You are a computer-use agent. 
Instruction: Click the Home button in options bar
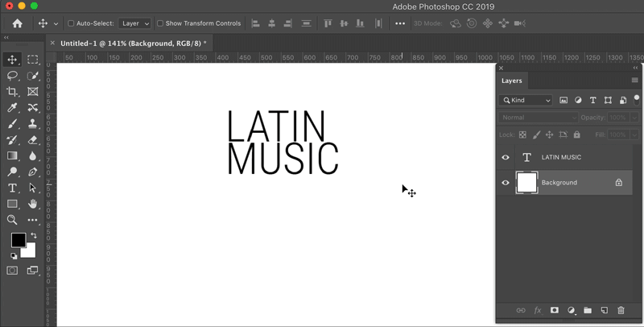(x=17, y=23)
